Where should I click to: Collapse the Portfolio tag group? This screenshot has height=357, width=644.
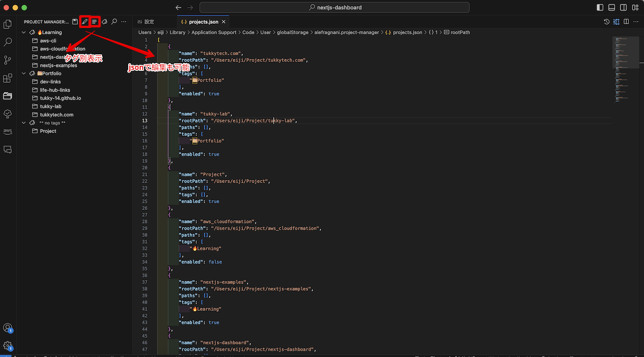pos(24,73)
